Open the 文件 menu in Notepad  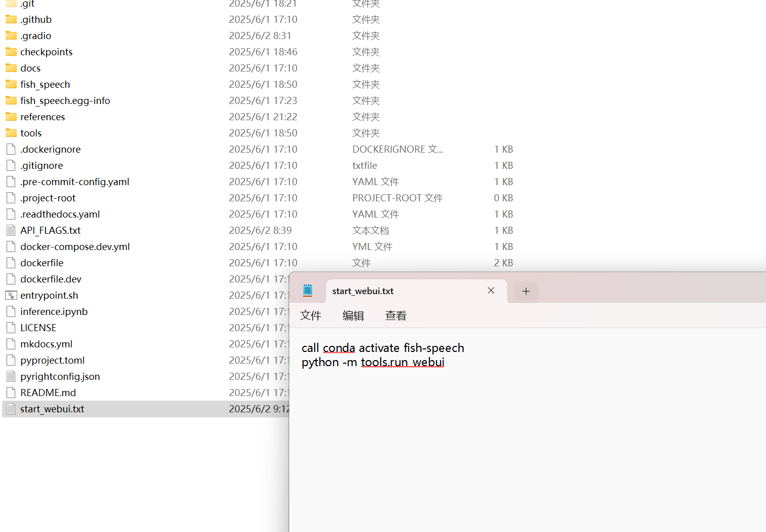pos(311,315)
